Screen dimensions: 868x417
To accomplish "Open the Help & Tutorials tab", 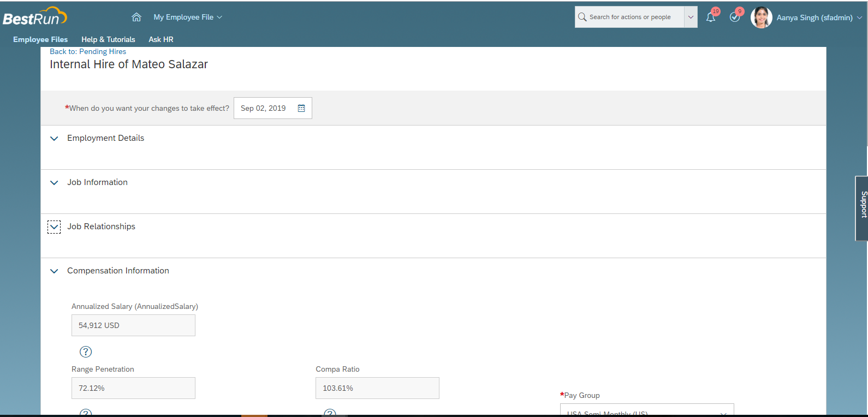I will click(108, 39).
